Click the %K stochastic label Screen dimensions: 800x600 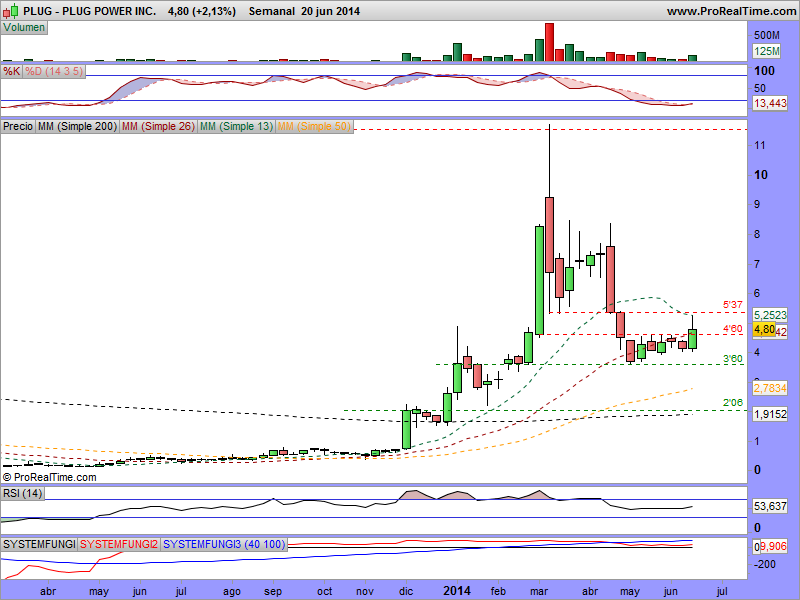pos(12,71)
